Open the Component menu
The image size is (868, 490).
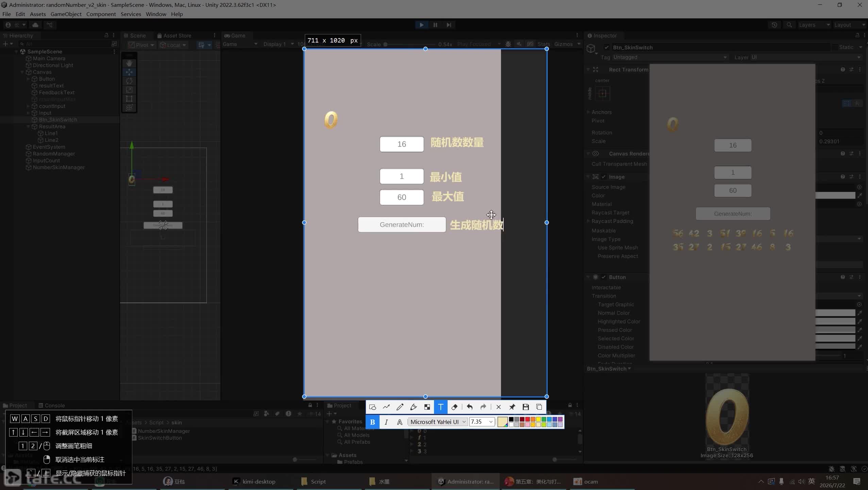[101, 14]
